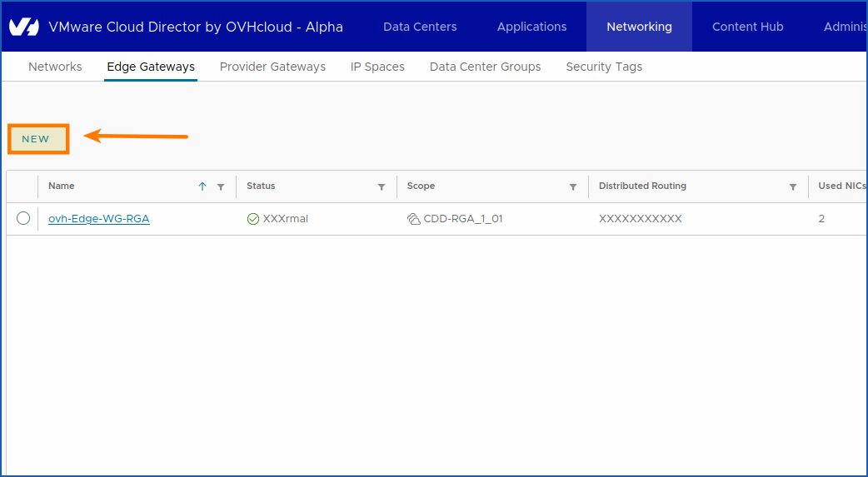Click the XXXrmal status text
Screen dimensions: 868x477
click(x=286, y=219)
